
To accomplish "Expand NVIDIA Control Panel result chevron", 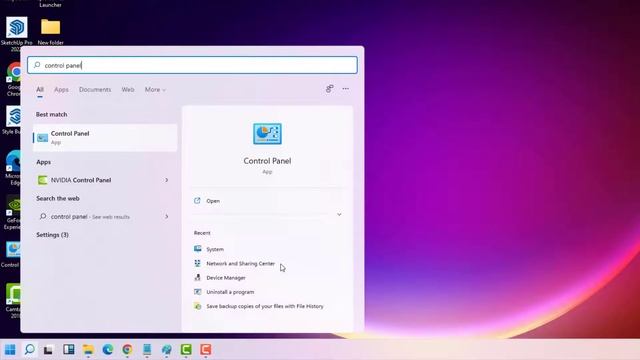I will pos(167,180).
